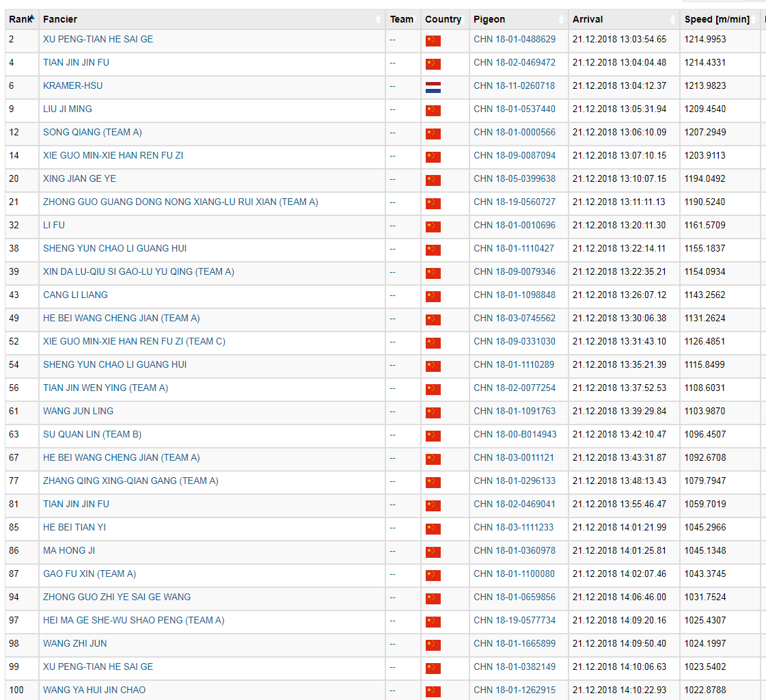Open ZHONG GUO ZHI YE SAI GE WANG link
Viewport: 766px width, 700px height.
[x=117, y=597]
